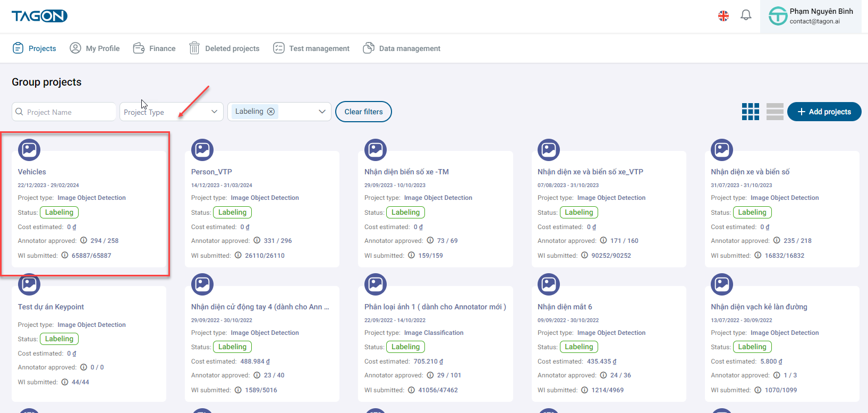Click the Vehicles project image icon
The image size is (868, 413).
point(29,150)
